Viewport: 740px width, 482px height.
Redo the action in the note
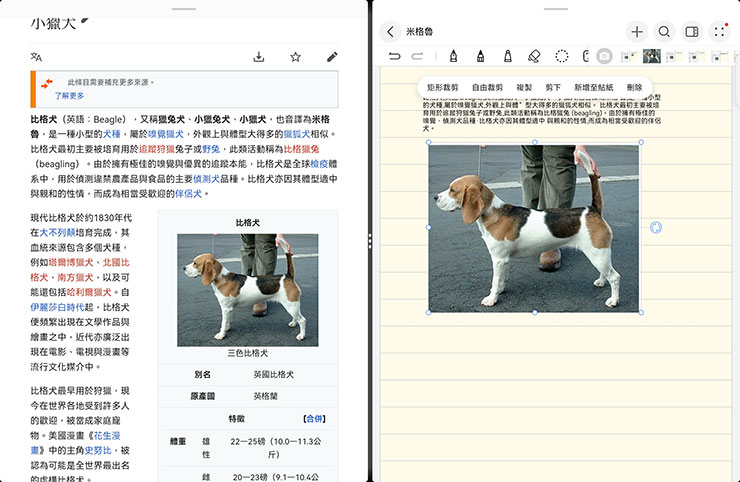pyautogui.click(x=417, y=56)
